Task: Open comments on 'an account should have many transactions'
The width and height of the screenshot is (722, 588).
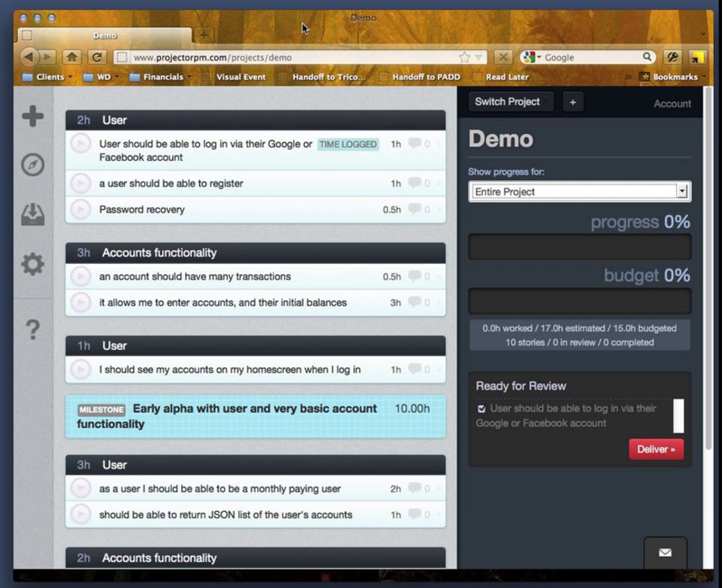Action: pos(419,276)
